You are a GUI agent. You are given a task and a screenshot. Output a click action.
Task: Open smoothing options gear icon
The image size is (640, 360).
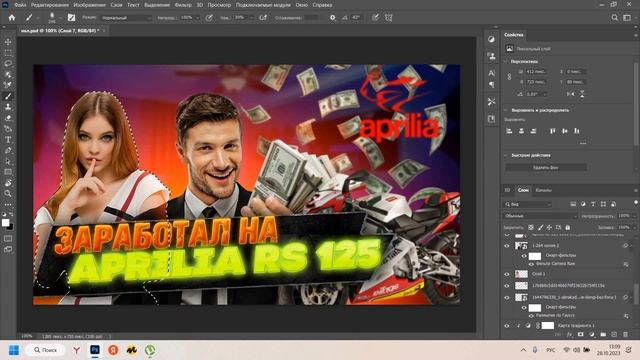click(x=333, y=18)
